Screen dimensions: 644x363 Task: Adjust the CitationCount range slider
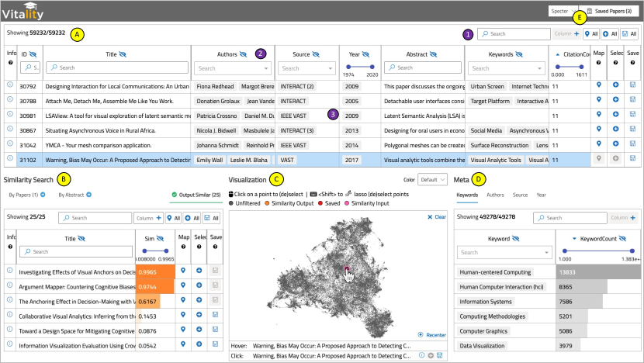(x=570, y=67)
